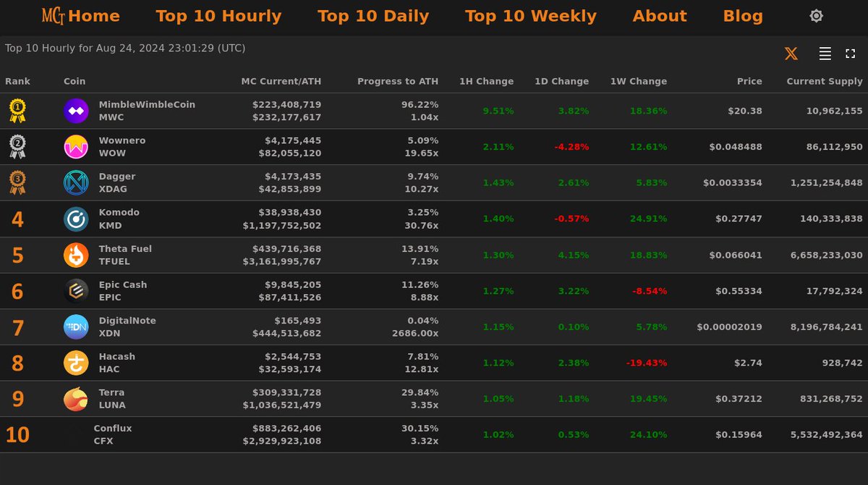The width and height of the screenshot is (868, 485).
Task: Toggle the fullscreen icon
Action: pos(851,54)
